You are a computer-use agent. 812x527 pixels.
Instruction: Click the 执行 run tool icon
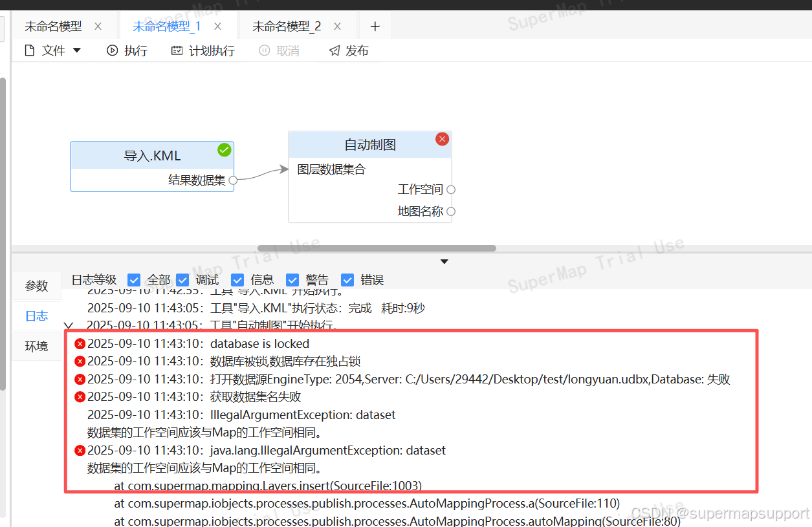click(113, 50)
